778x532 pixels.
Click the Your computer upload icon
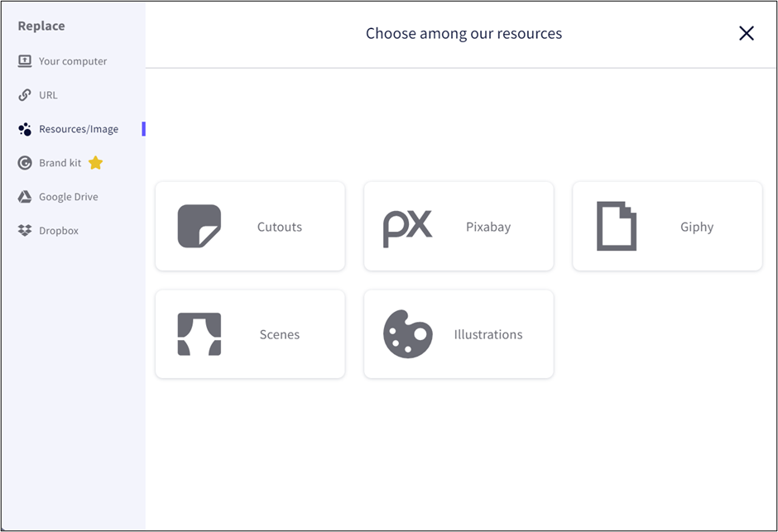click(25, 61)
